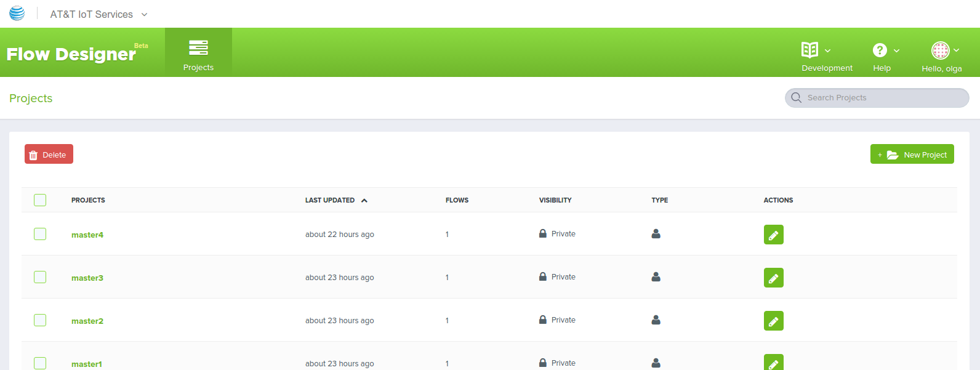
Task: Click the Hello, olga label
Action: click(941, 68)
